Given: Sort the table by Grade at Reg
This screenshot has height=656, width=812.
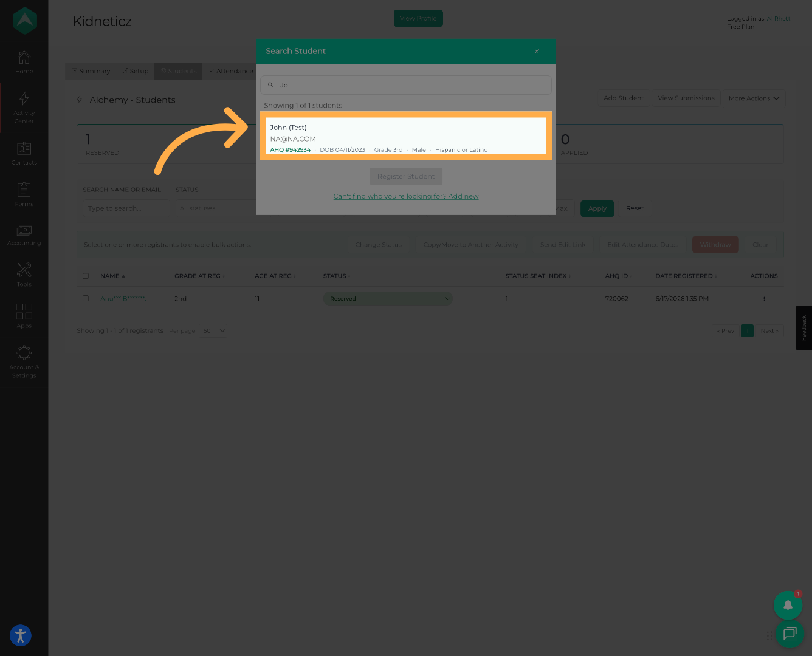Looking at the screenshot, I should [199, 276].
